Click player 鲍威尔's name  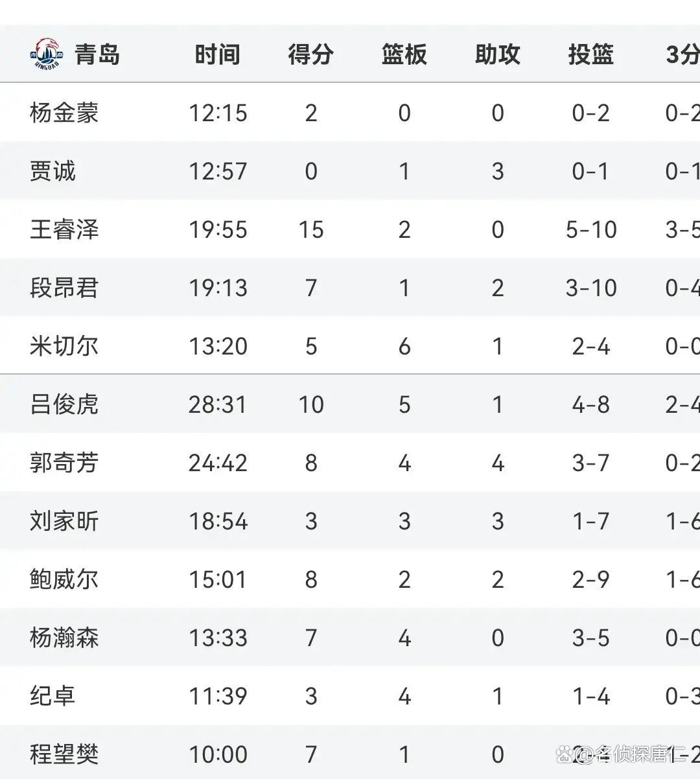pyautogui.click(x=64, y=579)
